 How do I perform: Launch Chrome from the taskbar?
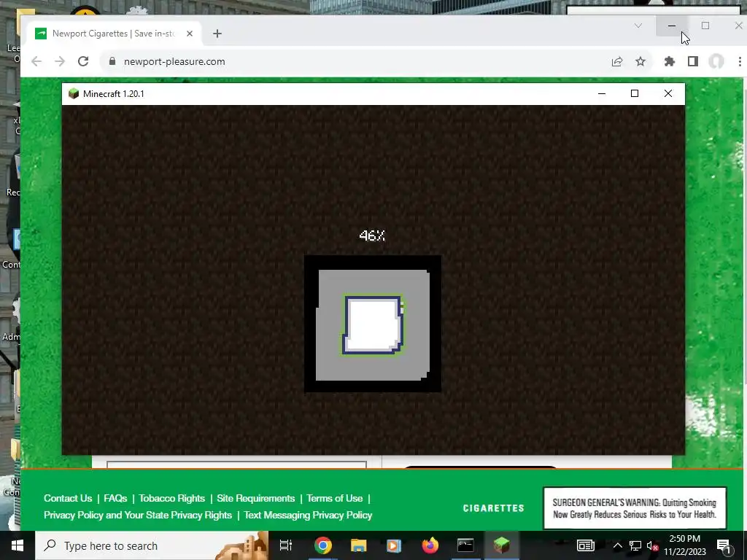point(322,545)
